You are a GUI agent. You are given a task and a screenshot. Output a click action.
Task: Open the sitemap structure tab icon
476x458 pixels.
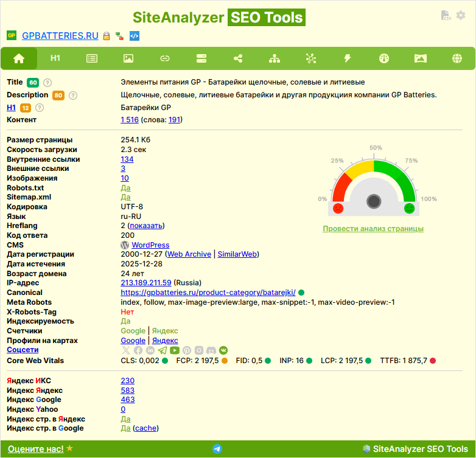coord(275,58)
